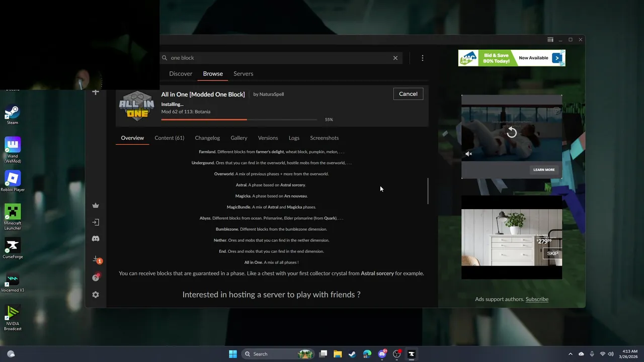
Task: Open CurseForge settings gear
Action: 96,295
